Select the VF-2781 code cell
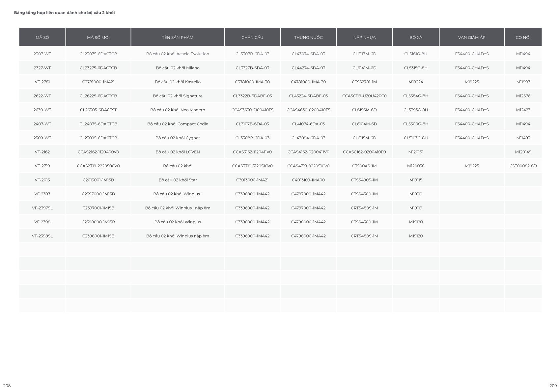The width and height of the screenshot is (560, 392). click(x=42, y=82)
